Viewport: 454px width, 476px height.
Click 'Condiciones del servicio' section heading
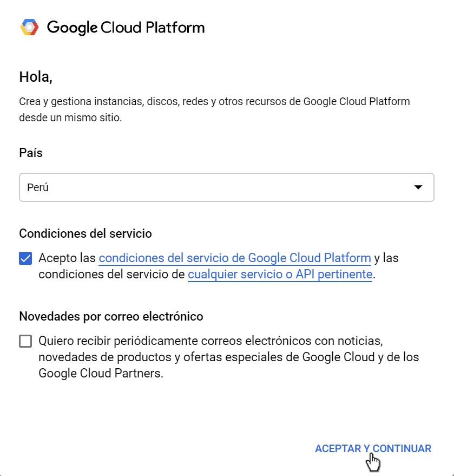point(85,234)
